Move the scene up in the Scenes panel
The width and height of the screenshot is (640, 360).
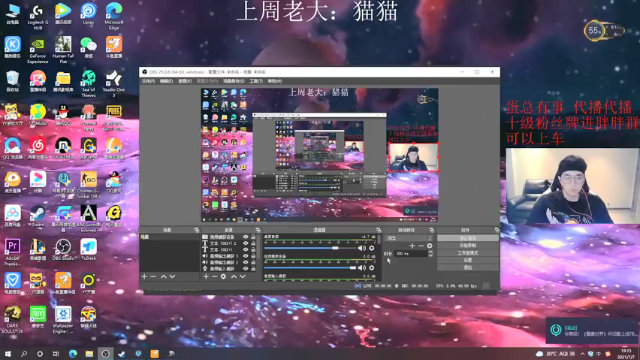click(163, 277)
